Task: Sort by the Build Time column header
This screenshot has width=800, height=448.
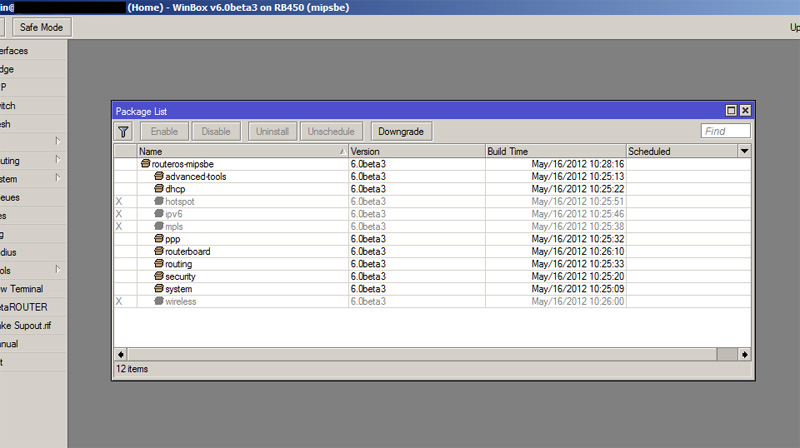Action: tap(556, 151)
